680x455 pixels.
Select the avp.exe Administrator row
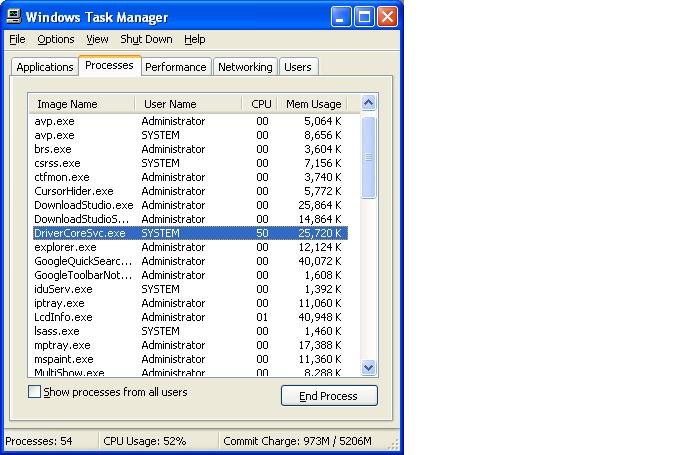[x=190, y=121]
